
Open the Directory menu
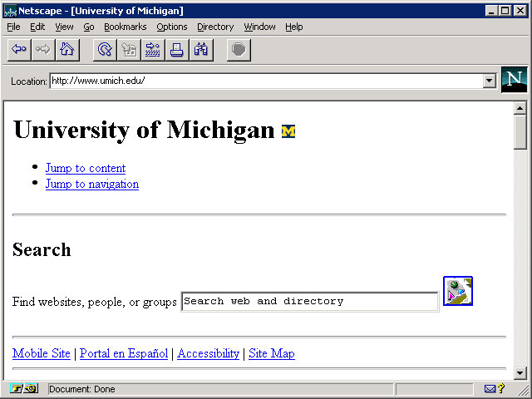pos(215,27)
